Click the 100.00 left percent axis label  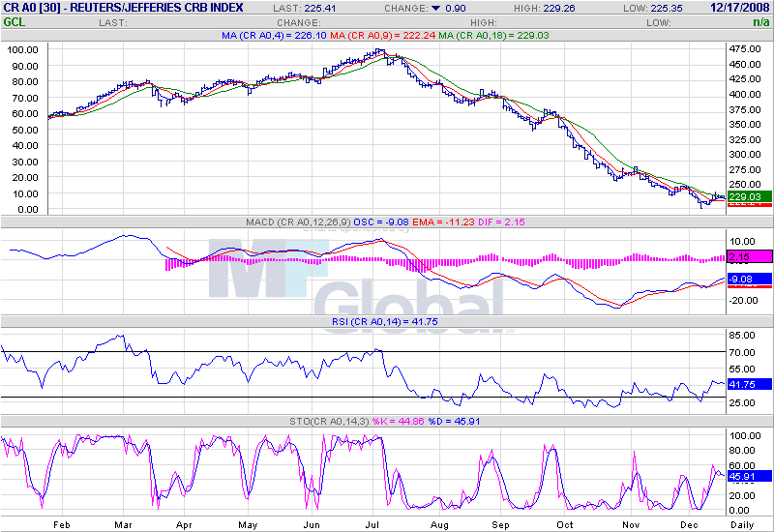point(22,50)
